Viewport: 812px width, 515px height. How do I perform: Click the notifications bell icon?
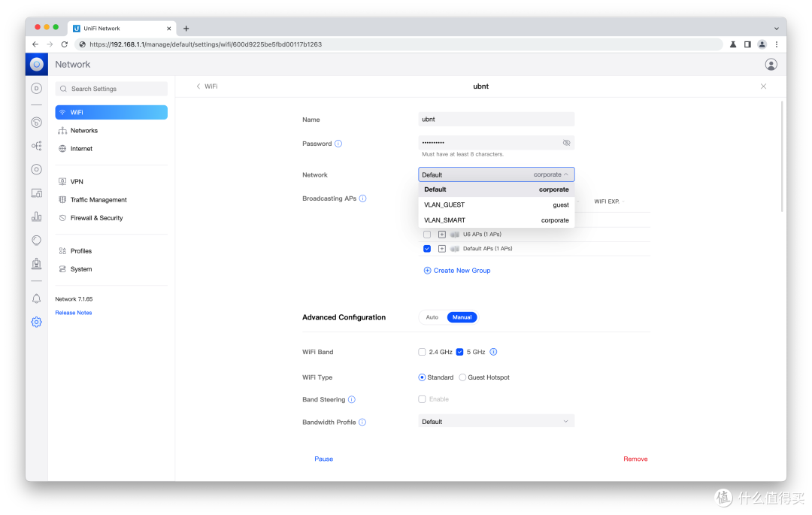(x=36, y=298)
